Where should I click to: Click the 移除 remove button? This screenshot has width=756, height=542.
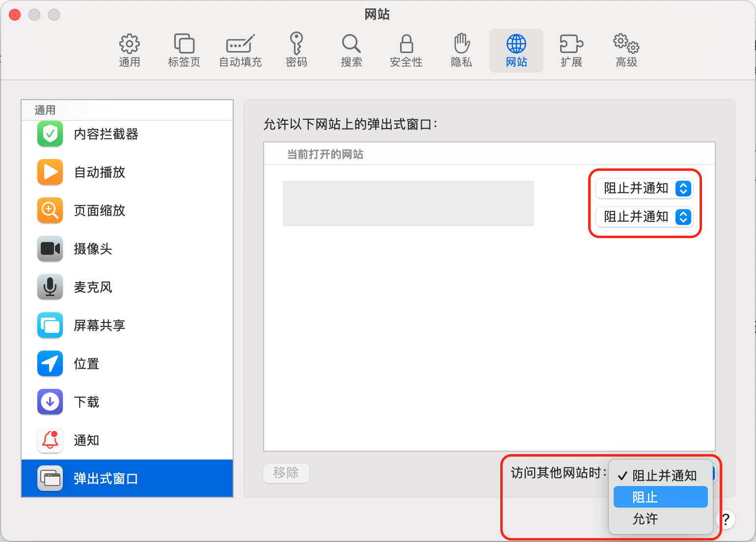coord(286,473)
